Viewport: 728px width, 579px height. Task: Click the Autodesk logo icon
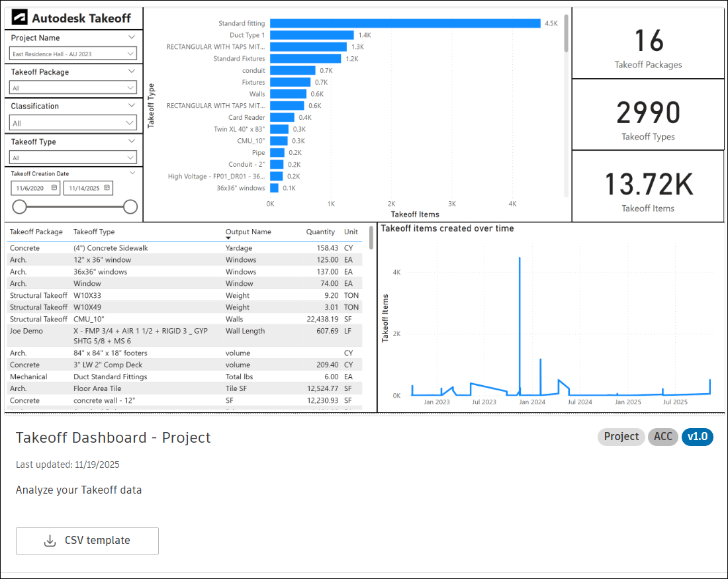click(x=19, y=18)
